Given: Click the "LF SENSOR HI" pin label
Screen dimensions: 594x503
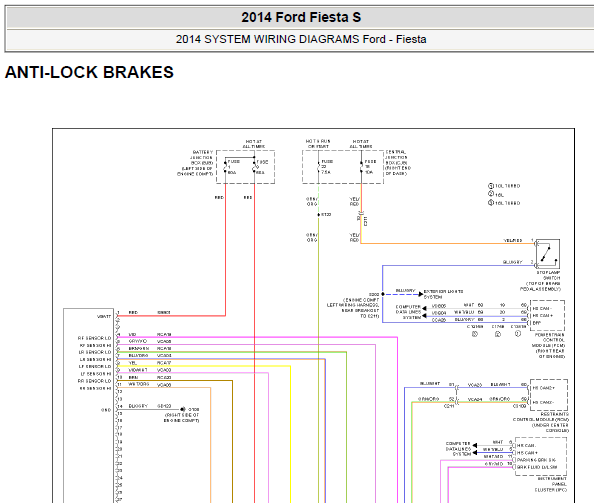Looking at the screenshot, I should click(x=95, y=374).
